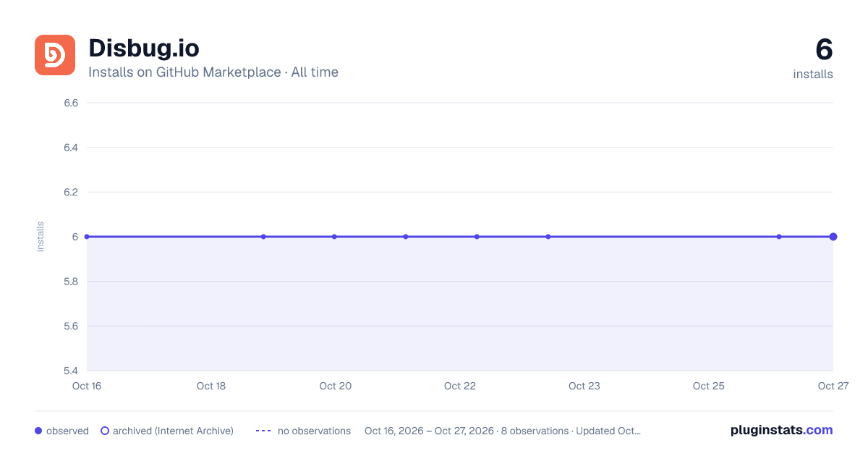This screenshot has width=868, height=456.
Task: Click the Oct 25 x-axis label
Action: [709, 386]
